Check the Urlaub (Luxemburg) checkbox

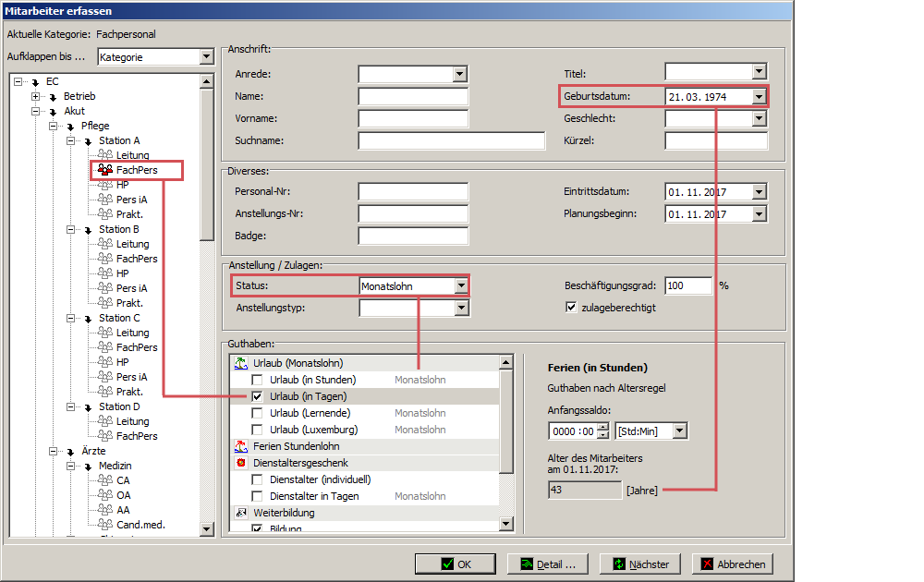(258, 430)
